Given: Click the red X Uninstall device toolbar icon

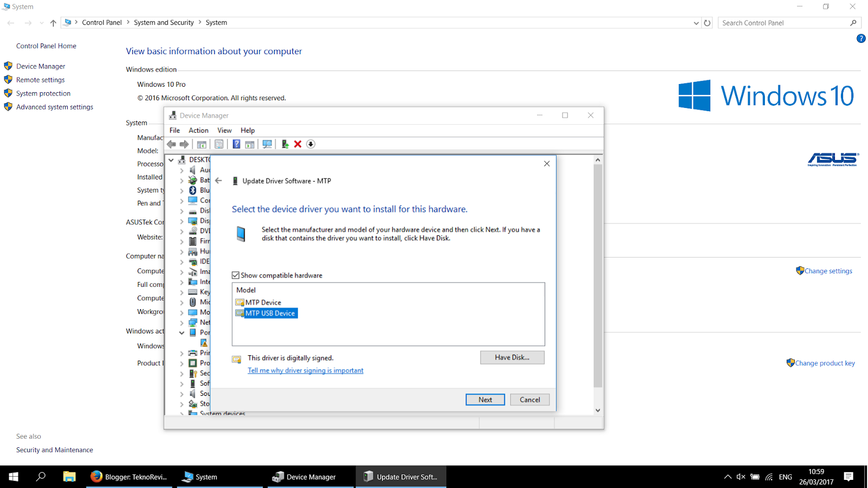Looking at the screenshot, I should click(x=298, y=144).
